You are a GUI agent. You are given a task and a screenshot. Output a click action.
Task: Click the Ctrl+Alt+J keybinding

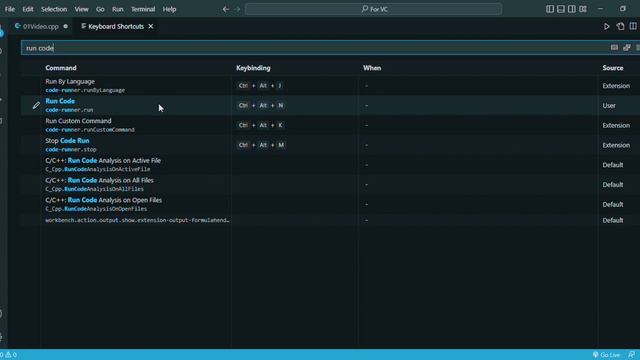(x=260, y=86)
